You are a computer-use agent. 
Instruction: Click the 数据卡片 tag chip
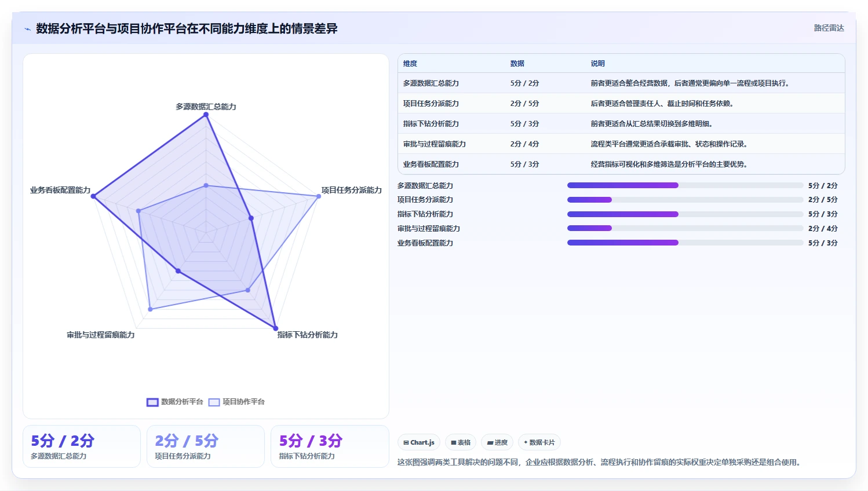pos(539,442)
